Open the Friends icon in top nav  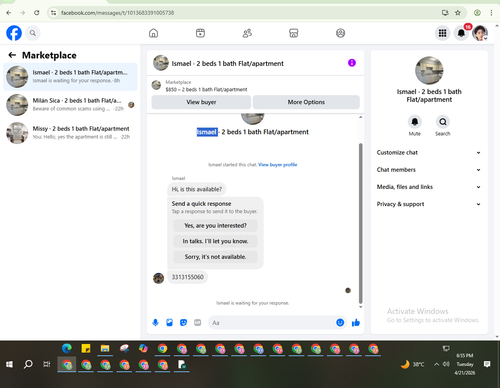pos(247,33)
